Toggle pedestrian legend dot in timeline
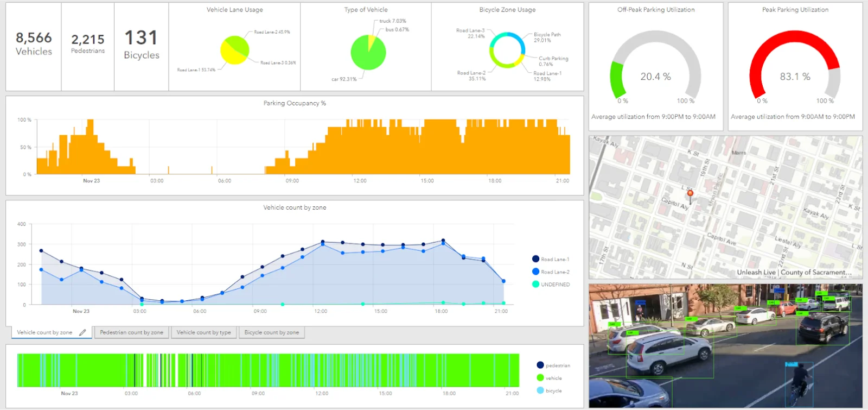The image size is (868, 410). pyautogui.click(x=540, y=365)
